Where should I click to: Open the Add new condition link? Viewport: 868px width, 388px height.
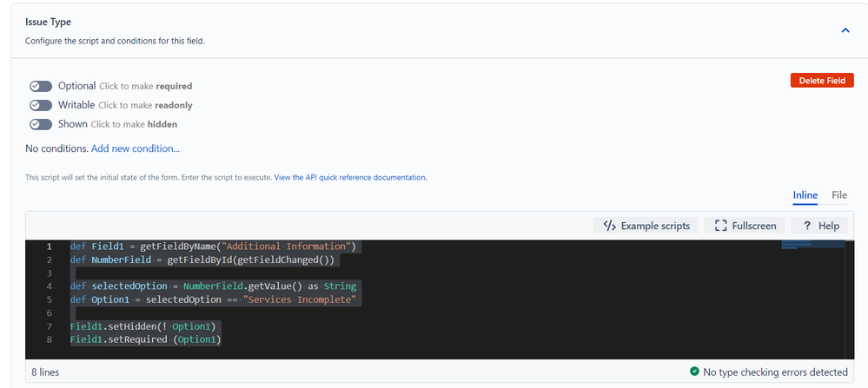(x=135, y=148)
